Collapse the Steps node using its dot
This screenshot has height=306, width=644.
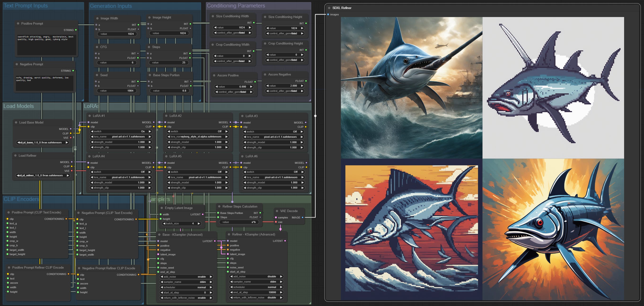tap(149, 47)
